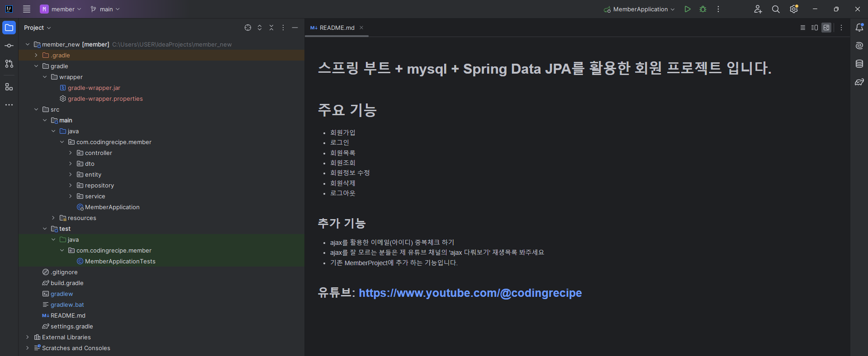The image size is (868, 356).
Task: Collapse all in Project panel
Action: [271, 28]
